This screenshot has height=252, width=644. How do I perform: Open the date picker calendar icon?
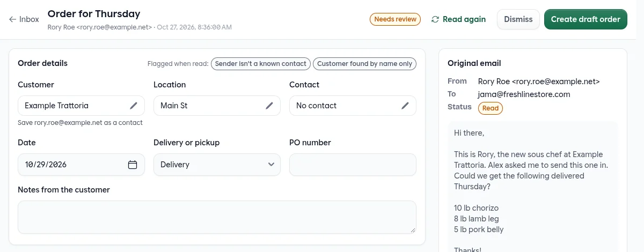(x=133, y=165)
